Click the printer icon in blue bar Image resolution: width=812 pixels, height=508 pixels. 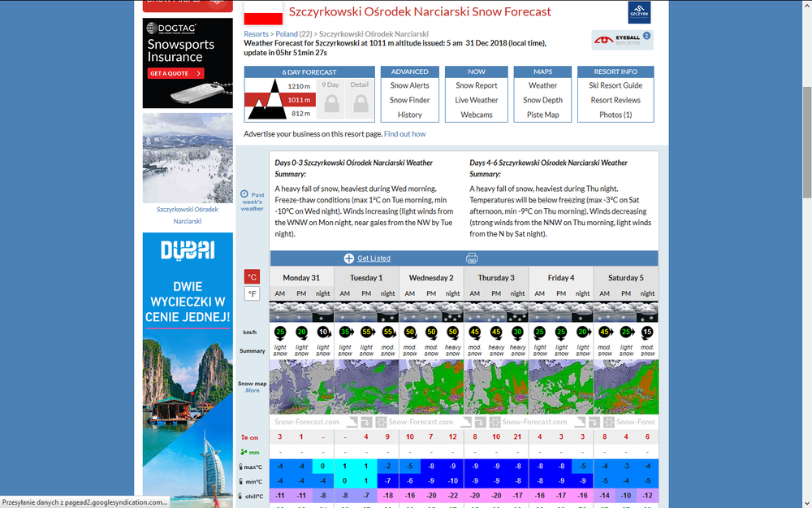[471, 258]
